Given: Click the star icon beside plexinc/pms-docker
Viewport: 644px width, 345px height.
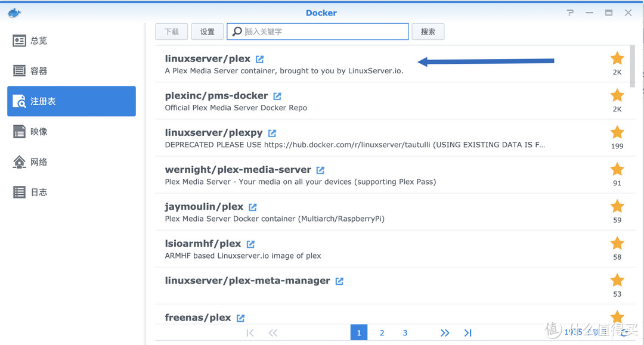Looking at the screenshot, I should pos(617,95).
